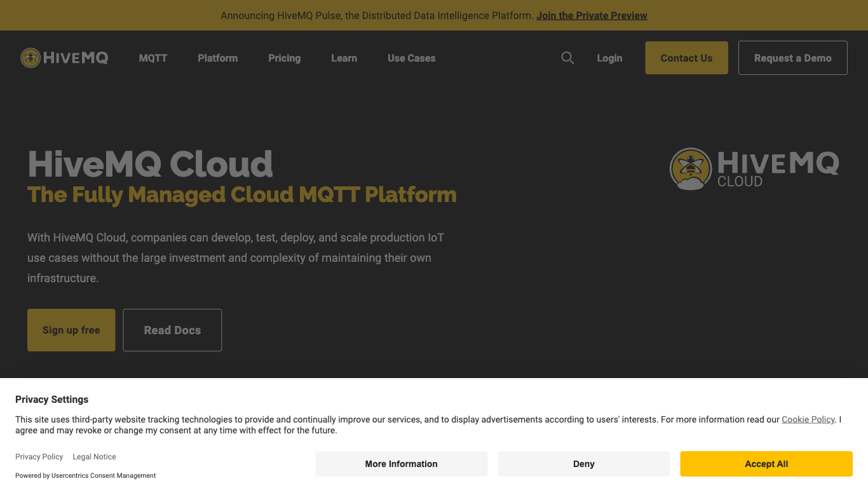Open the Read Docs button

click(x=172, y=330)
